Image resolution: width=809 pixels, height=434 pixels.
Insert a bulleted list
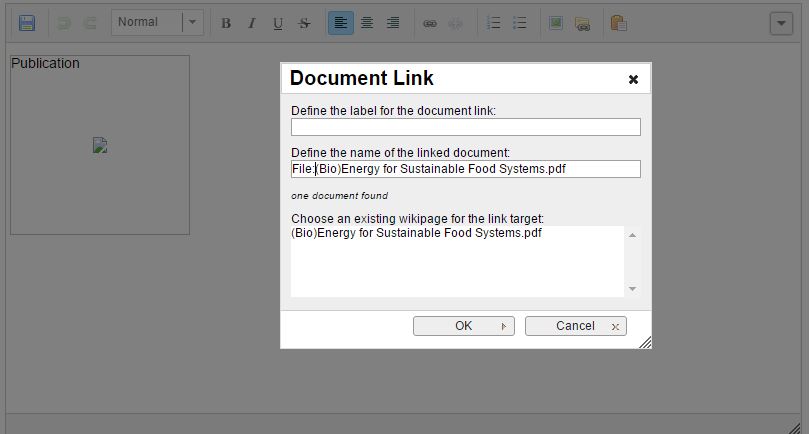[x=519, y=23]
